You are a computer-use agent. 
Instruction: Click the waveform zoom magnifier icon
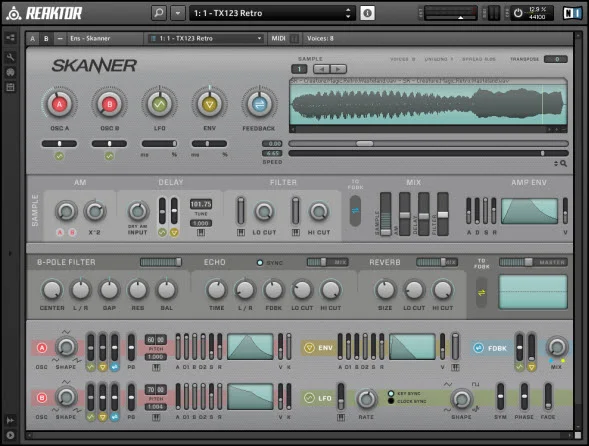pos(563,163)
